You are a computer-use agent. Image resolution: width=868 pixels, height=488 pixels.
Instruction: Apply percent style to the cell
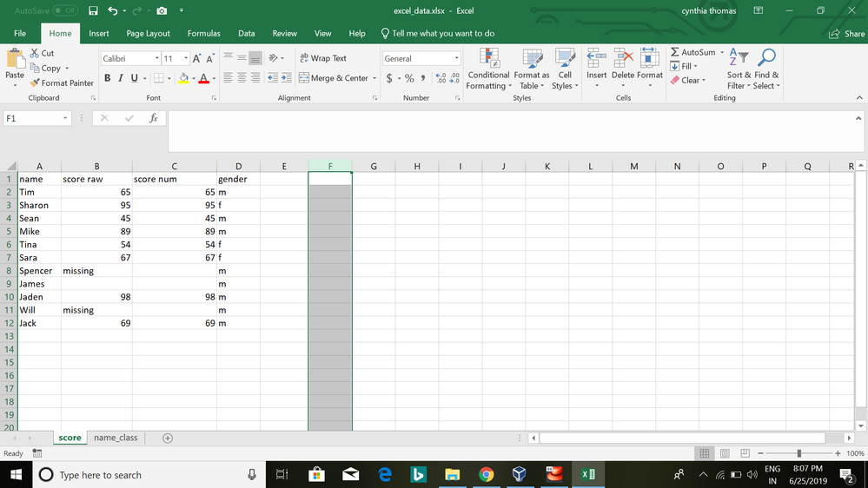(409, 78)
